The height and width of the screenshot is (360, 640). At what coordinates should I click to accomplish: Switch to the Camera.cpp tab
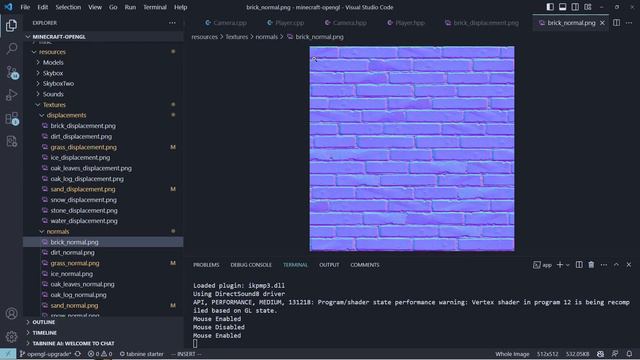click(226, 23)
